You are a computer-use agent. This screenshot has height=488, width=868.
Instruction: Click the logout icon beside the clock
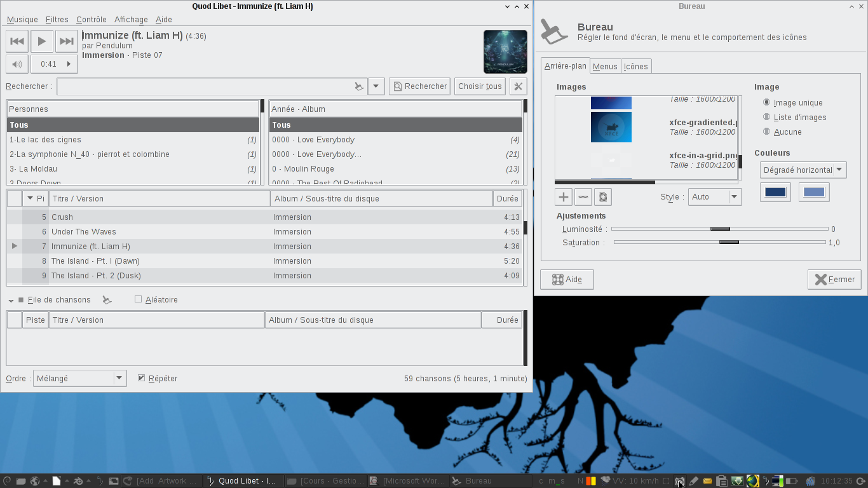860,481
